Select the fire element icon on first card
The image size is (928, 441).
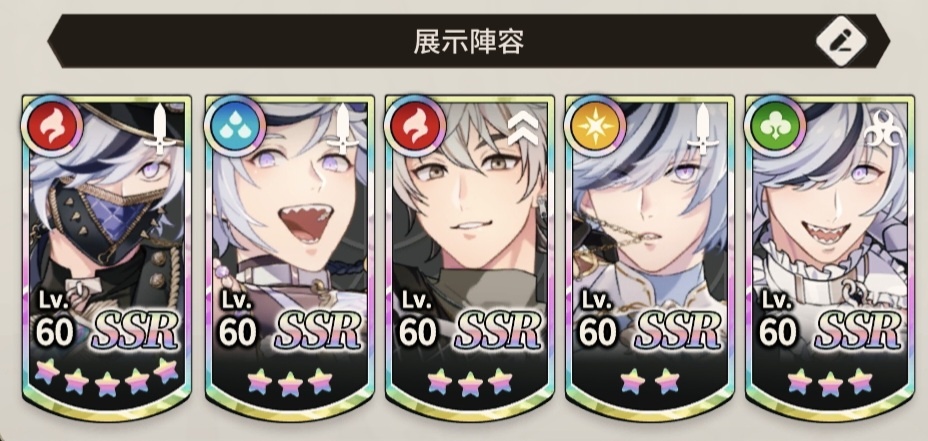[x=51, y=127]
